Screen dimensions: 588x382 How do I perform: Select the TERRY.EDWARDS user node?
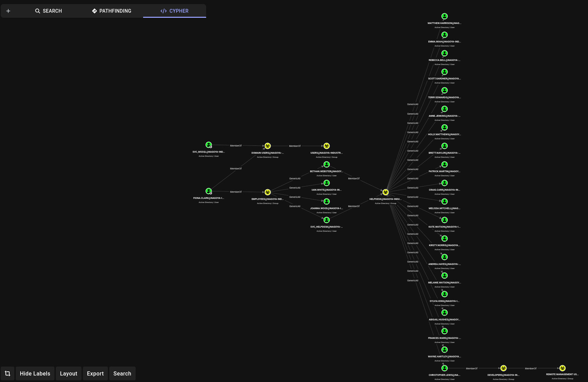pyautogui.click(x=445, y=90)
